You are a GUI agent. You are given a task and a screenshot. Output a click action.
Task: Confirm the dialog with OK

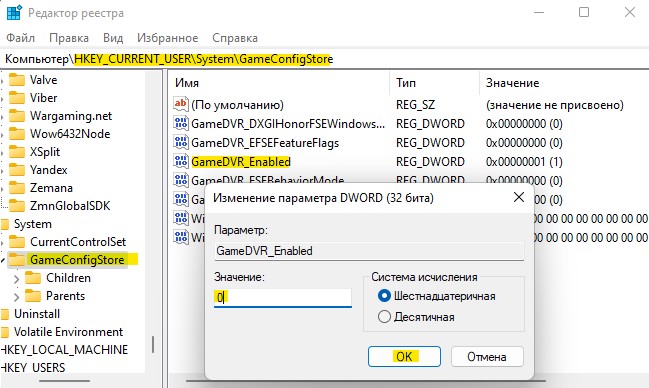tap(404, 357)
